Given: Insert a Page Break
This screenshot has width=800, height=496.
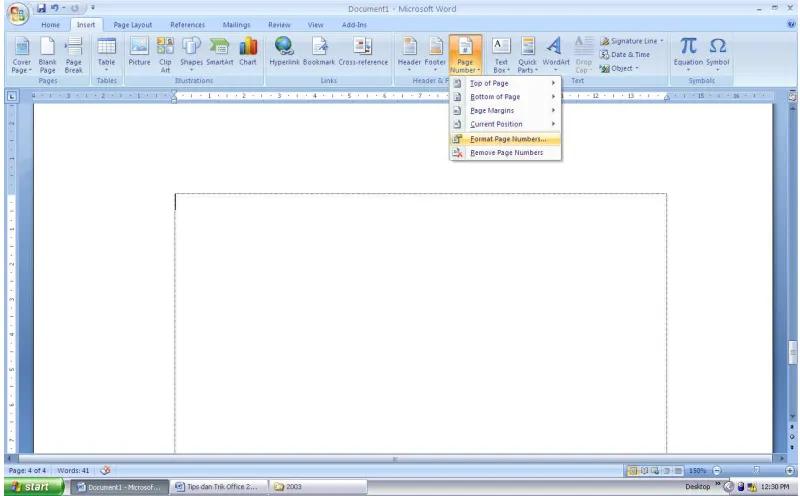Looking at the screenshot, I should click(x=73, y=55).
